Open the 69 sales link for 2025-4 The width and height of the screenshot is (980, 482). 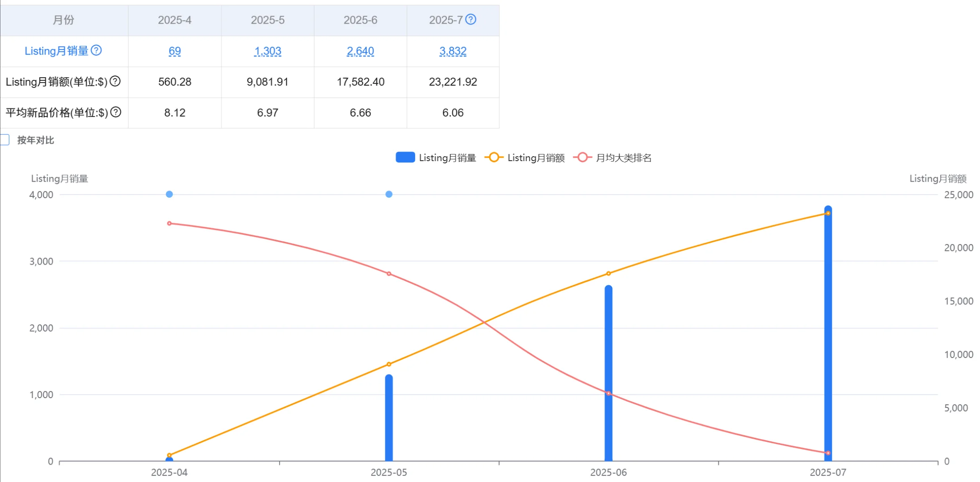(175, 51)
